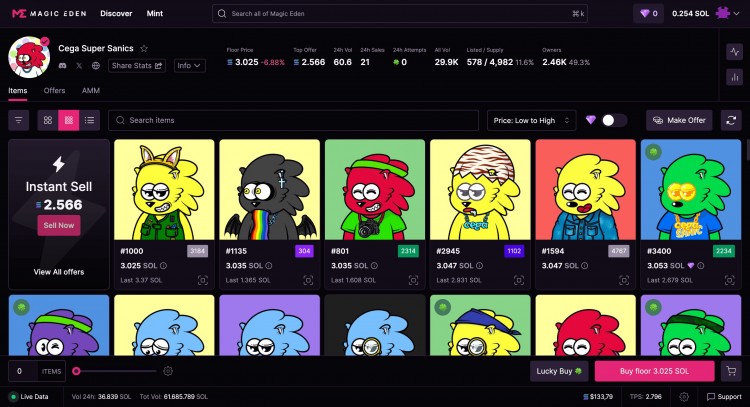
Task: Open quick view icon on card #1135
Action: pos(308,280)
